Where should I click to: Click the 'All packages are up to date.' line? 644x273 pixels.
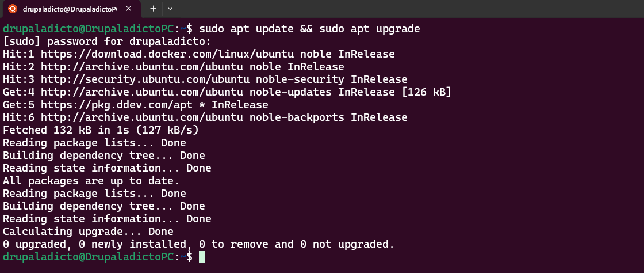pyautogui.click(x=91, y=181)
